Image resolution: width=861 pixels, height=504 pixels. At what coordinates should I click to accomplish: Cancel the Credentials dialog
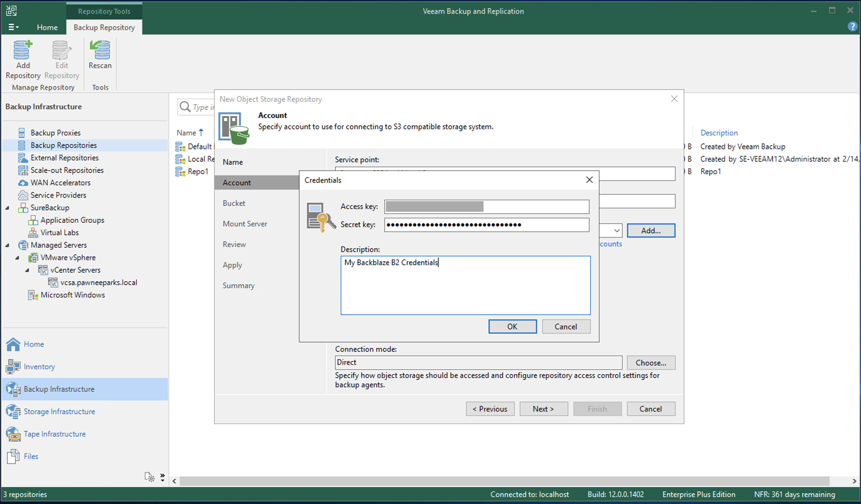pyautogui.click(x=566, y=326)
